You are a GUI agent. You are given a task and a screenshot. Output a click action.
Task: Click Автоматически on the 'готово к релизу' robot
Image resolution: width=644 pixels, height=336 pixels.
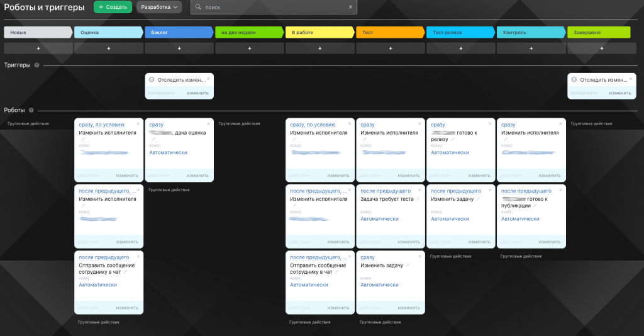pyautogui.click(x=450, y=152)
